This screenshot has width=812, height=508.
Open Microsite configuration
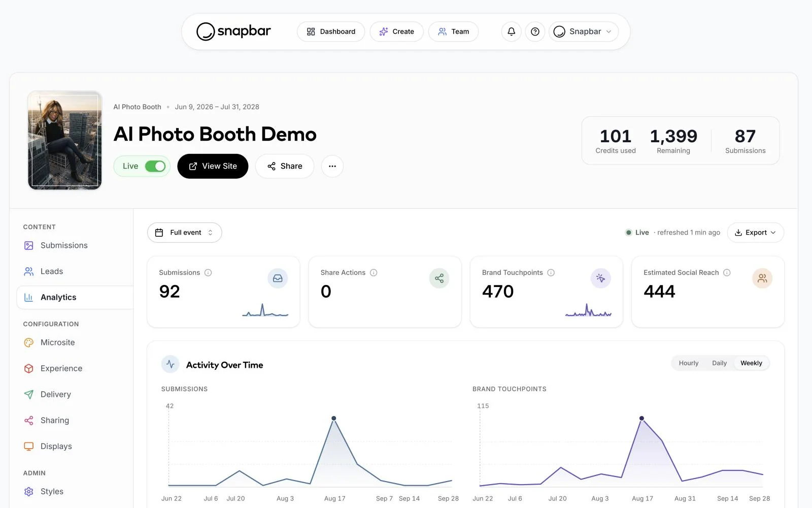[x=75, y=342]
